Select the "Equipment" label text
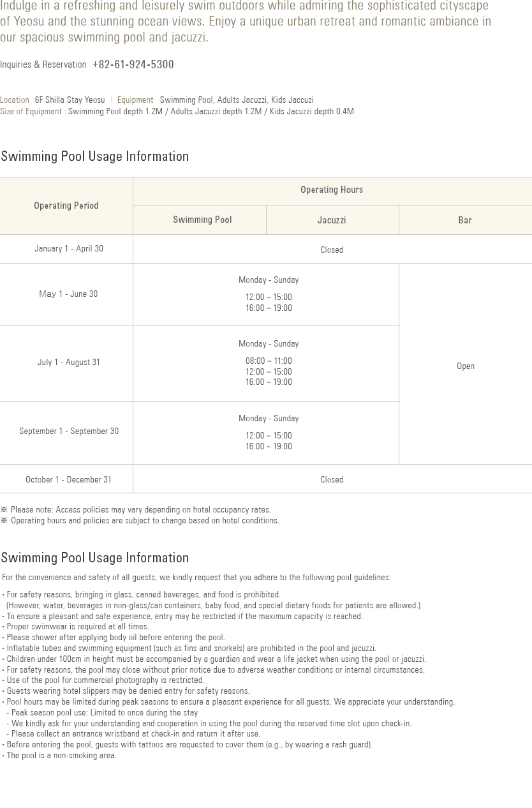The height and width of the screenshot is (808, 532). (135, 100)
